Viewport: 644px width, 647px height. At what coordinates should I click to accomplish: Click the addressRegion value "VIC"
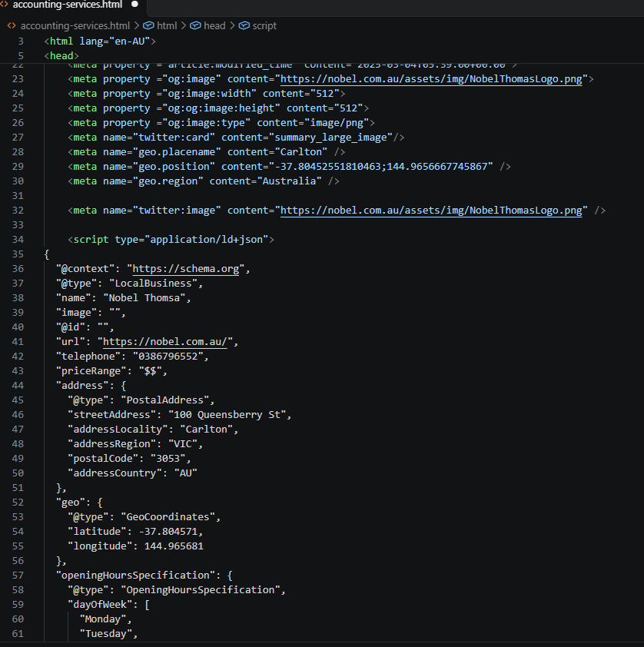point(183,444)
